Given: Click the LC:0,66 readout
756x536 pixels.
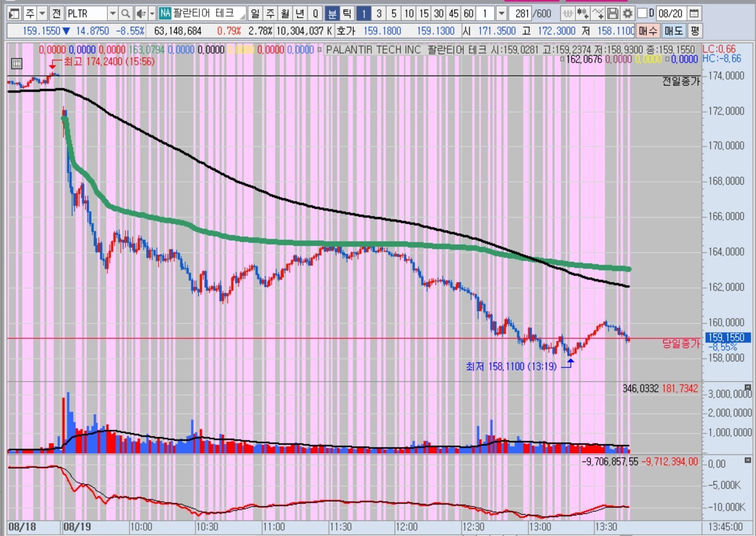Looking at the screenshot, I should 719,49.
